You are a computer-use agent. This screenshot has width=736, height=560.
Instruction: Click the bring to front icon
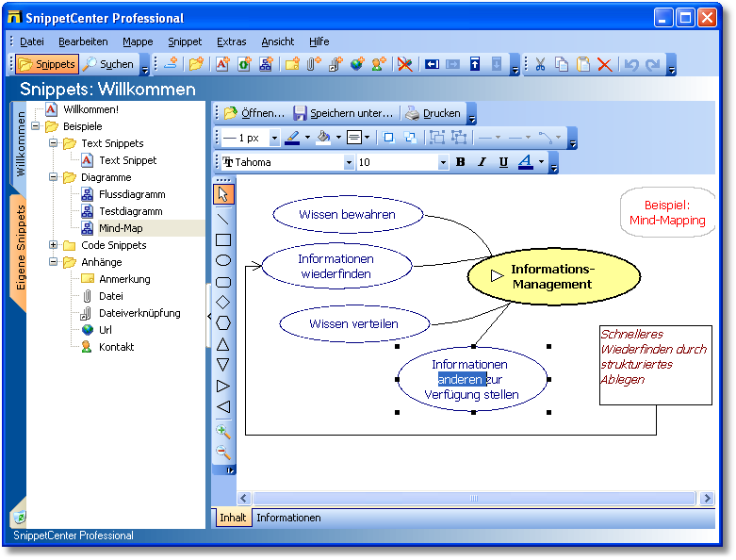pyautogui.click(x=388, y=138)
